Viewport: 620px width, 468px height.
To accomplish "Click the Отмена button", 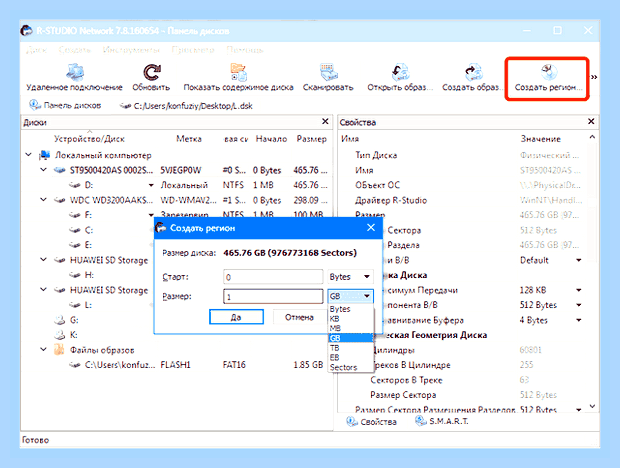I will (299, 317).
